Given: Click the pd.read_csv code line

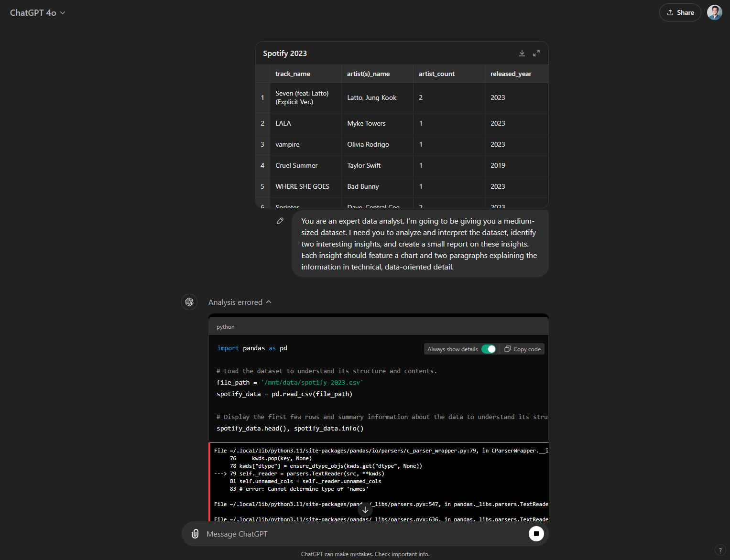Looking at the screenshot, I should click(x=284, y=394).
